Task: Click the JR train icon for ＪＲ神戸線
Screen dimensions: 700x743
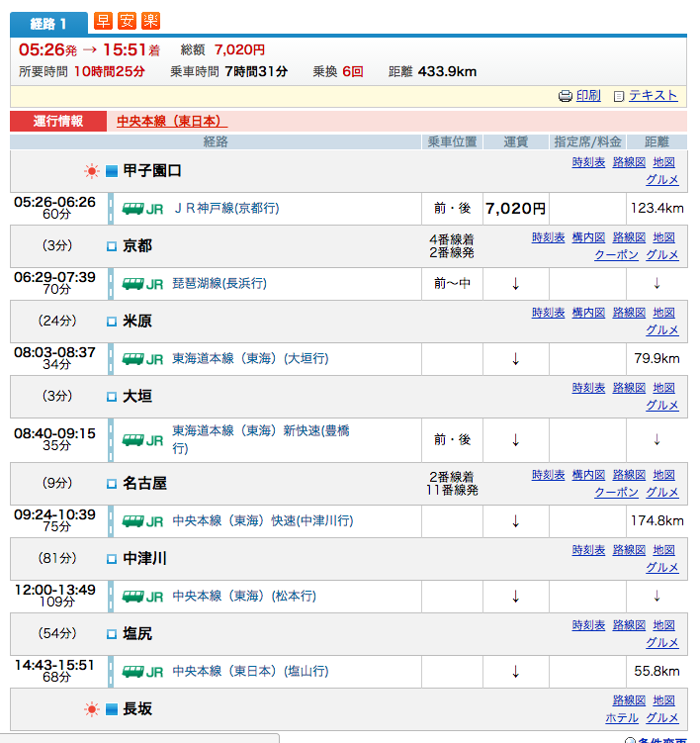Action: click(142, 209)
